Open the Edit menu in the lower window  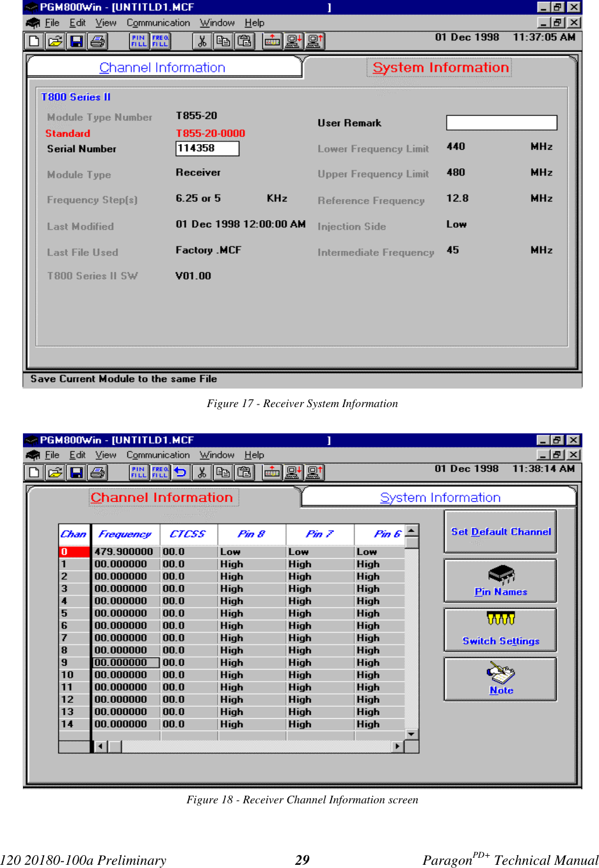tap(77, 455)
